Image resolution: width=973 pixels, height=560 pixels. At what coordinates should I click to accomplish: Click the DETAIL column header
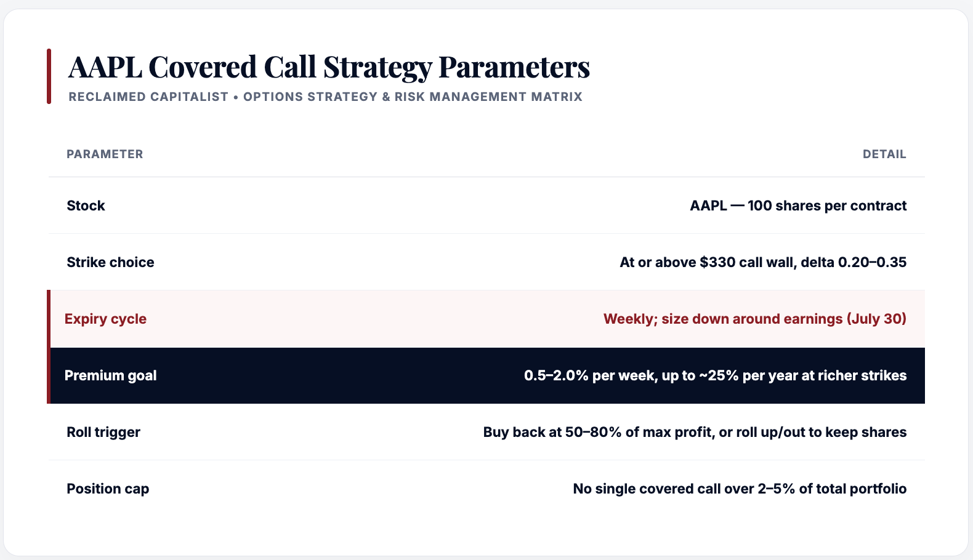pyautogui.click(x=884, y=154)
